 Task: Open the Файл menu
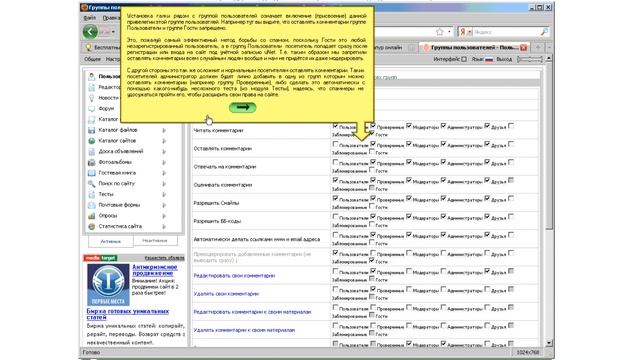click(89, 18)
